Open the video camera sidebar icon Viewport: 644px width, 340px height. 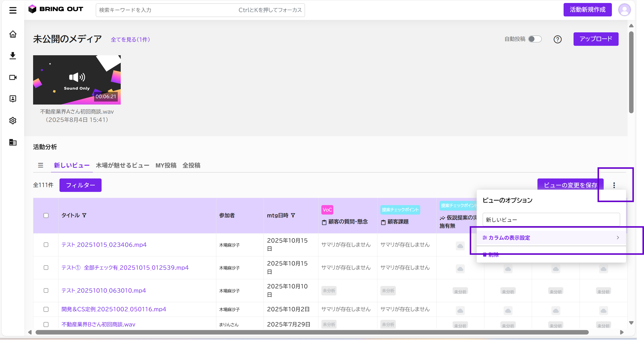click(x=13, y=77)
